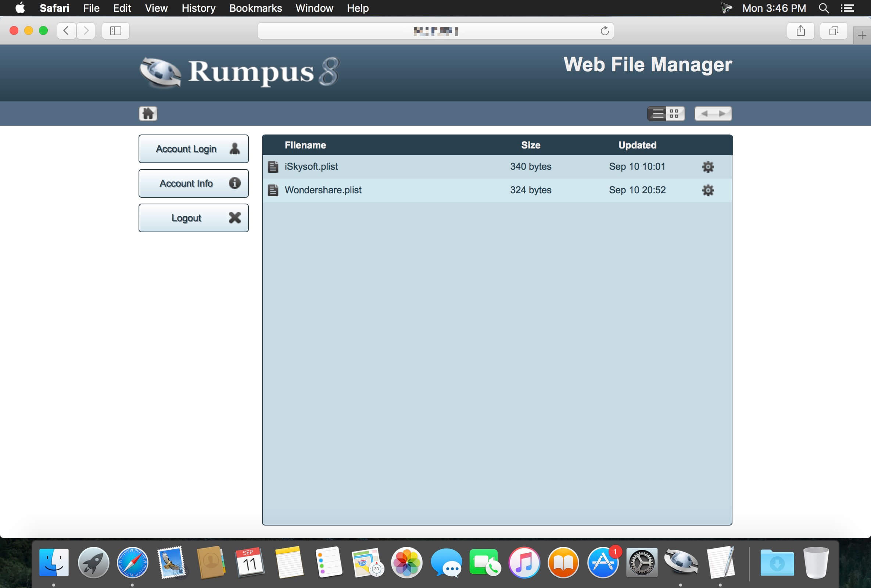Open the Wondershare.plist file
This screenshot has width=871, height=588.
(323, 190)
